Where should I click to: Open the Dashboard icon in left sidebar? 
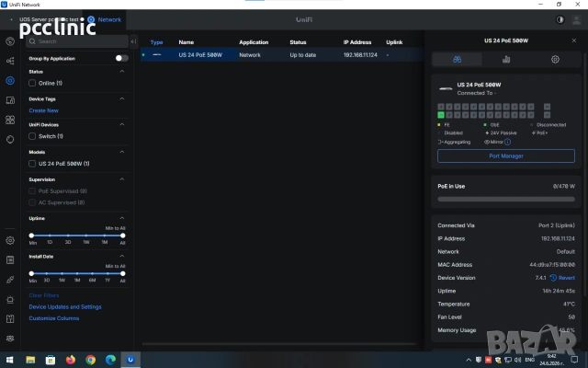10,41
